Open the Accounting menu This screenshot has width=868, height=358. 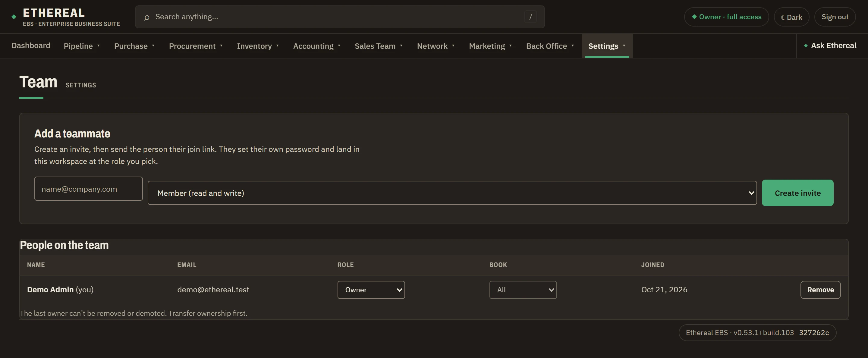(316, 46)
